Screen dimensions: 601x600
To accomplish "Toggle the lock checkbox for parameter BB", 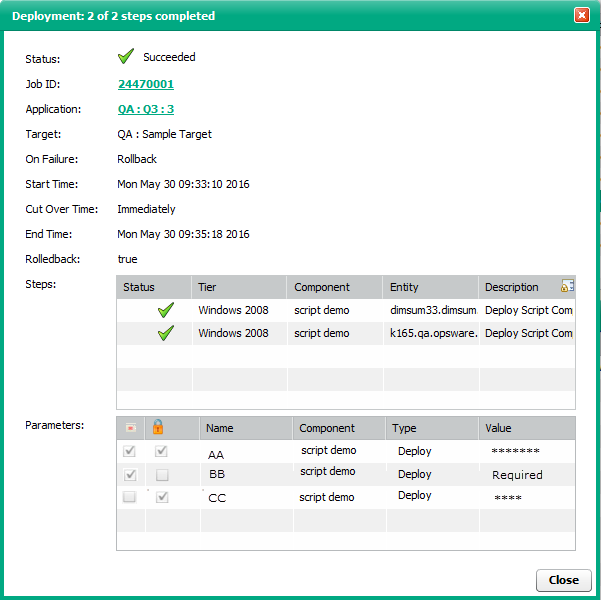I will click(162, 475).
